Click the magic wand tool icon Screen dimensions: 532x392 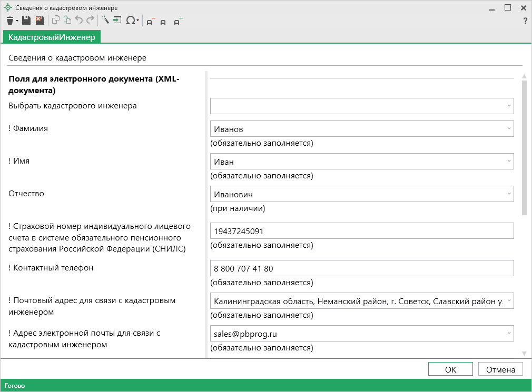coord(105,21)
